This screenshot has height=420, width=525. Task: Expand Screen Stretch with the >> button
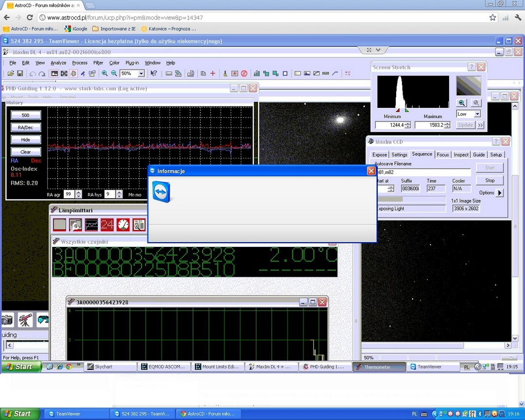point(480,125)
